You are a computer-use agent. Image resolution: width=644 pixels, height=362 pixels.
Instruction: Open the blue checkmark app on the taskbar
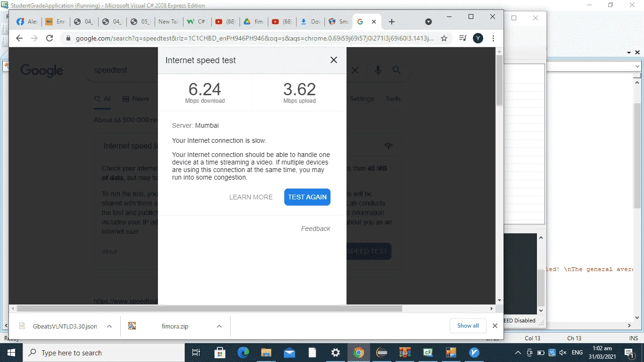474,353
